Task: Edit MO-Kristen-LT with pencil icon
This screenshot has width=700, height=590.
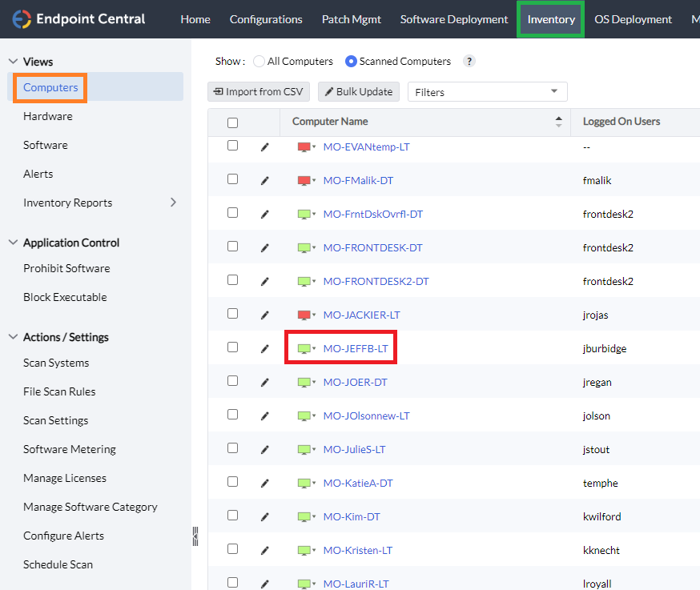Action: click(265, 550)
